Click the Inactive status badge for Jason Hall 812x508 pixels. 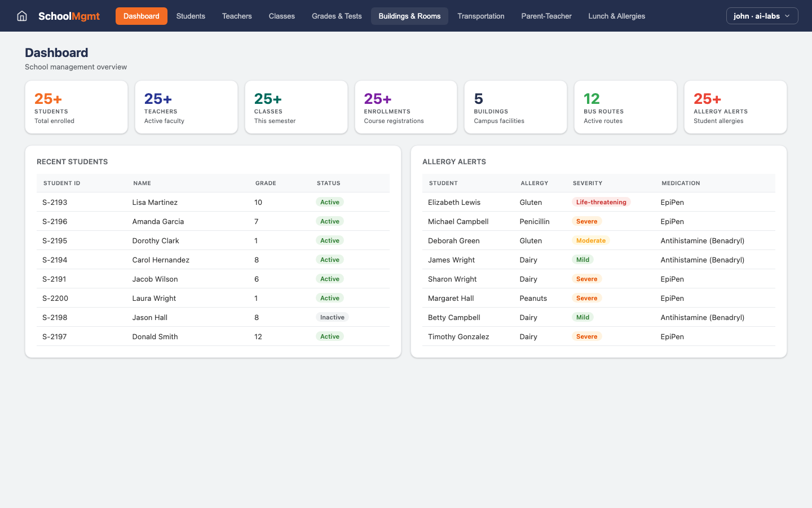click(332, 317)
